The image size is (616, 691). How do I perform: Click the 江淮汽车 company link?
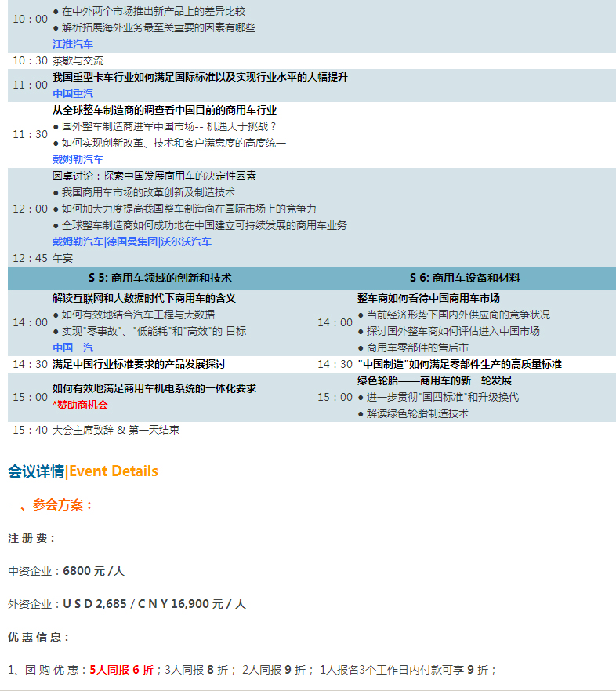(x=72, y=44)
